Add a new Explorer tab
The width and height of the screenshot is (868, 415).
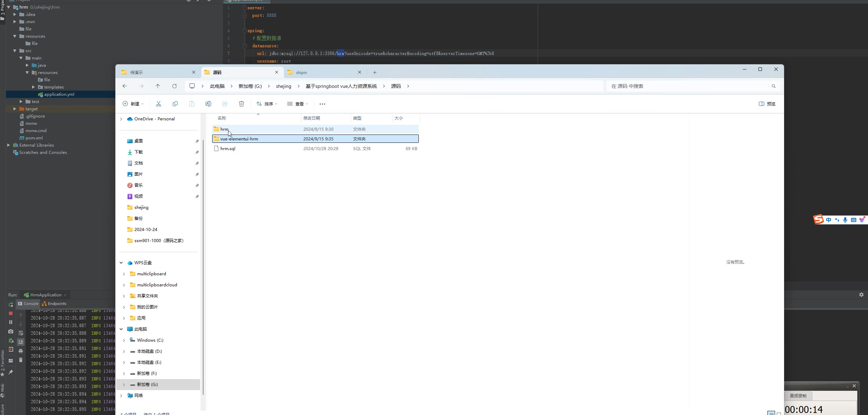375,72
